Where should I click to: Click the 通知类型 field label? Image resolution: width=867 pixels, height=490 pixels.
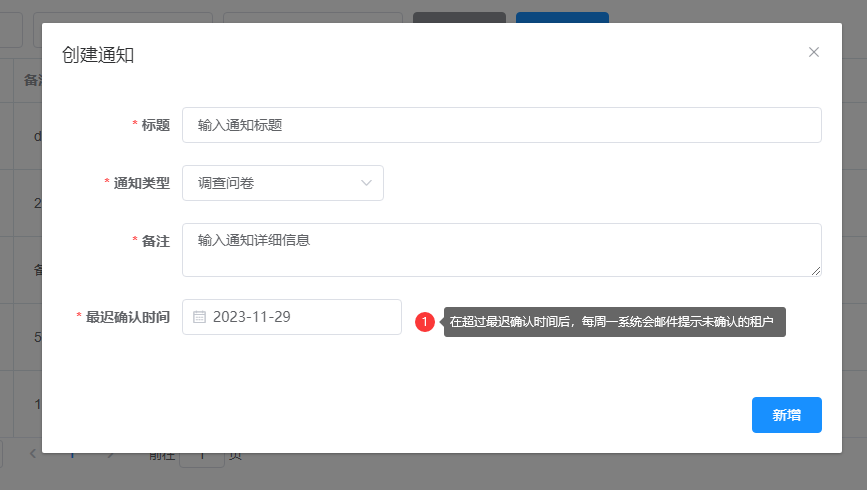pyautogui.click(x=141, y=183)
